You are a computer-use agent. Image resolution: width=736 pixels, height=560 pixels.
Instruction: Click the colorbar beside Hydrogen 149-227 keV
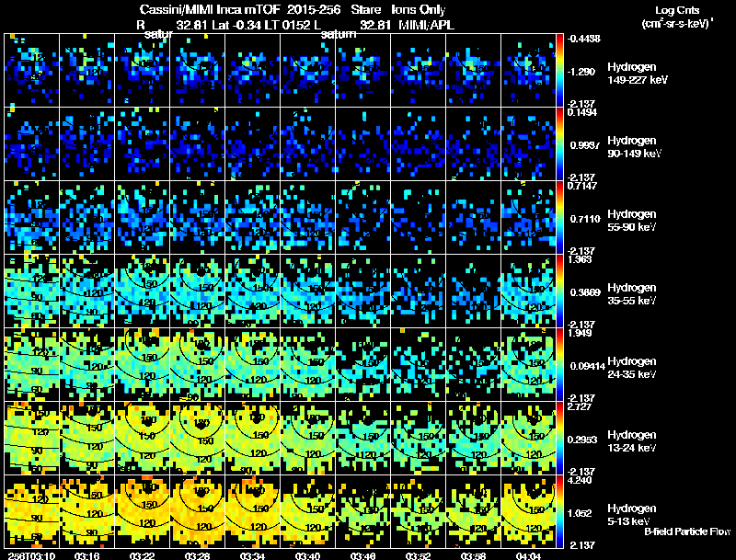coord(559,70)
